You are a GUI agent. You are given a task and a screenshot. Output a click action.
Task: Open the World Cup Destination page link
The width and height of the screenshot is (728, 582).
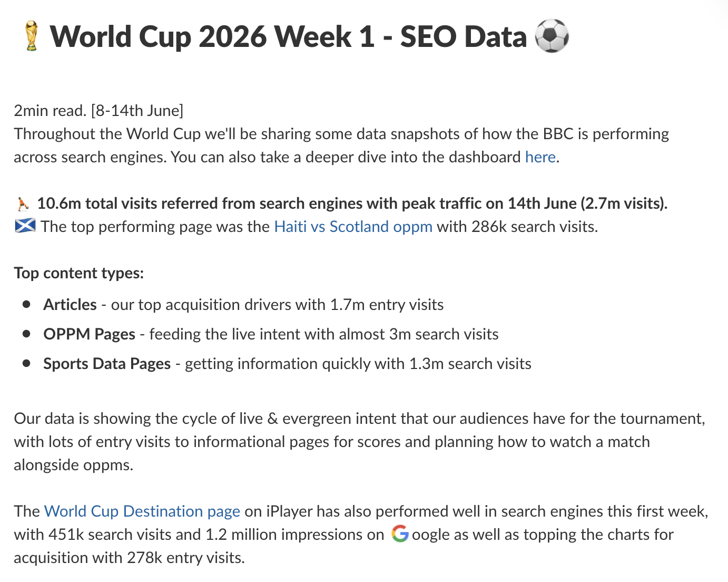coord(142,511)
